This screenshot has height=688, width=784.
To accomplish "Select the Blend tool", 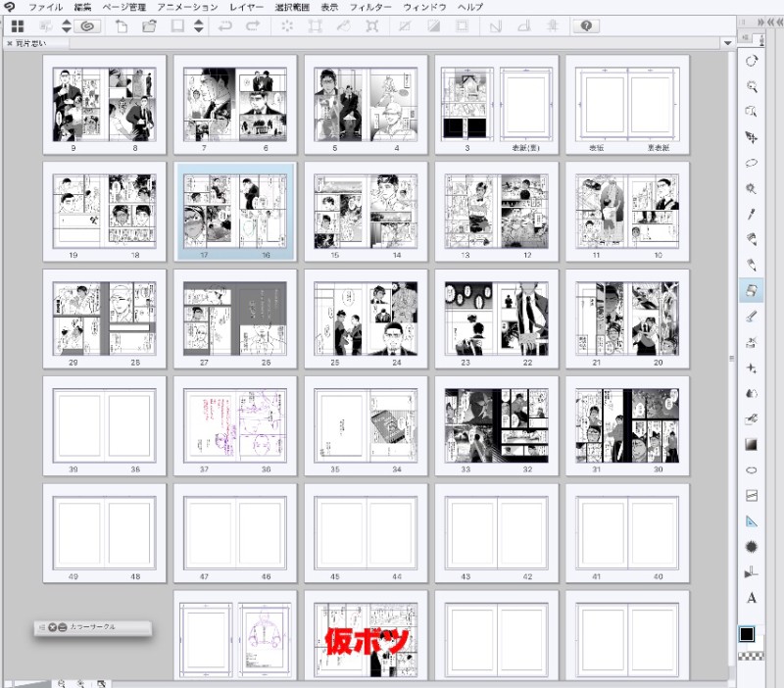I will 751,394.
